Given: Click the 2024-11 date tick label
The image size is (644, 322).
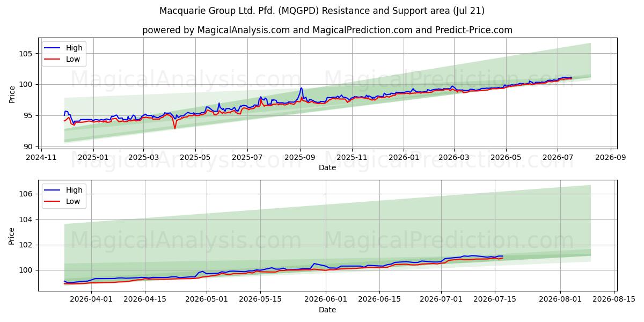Looking at the screenshot, I should [41, 157].
